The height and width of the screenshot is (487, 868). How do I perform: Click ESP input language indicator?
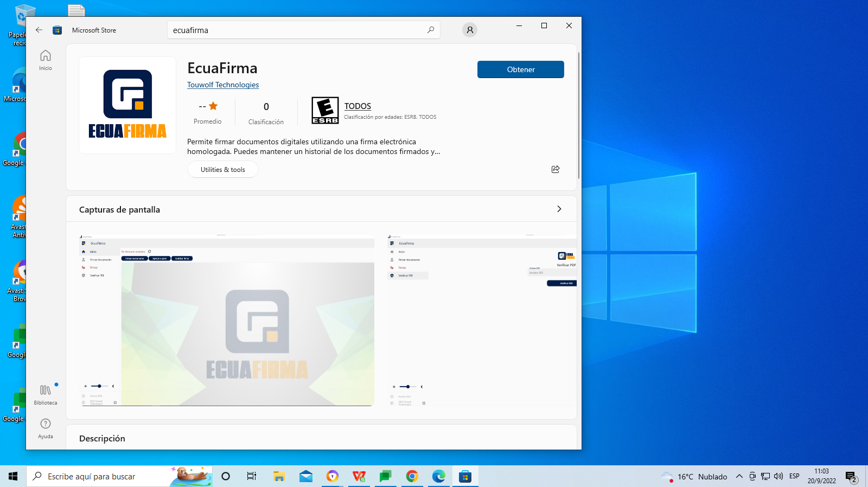[795, 476]
